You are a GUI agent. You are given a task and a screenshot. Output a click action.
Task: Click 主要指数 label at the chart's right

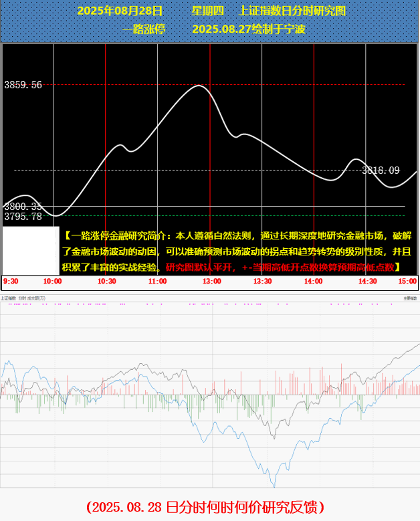point(410,298)
